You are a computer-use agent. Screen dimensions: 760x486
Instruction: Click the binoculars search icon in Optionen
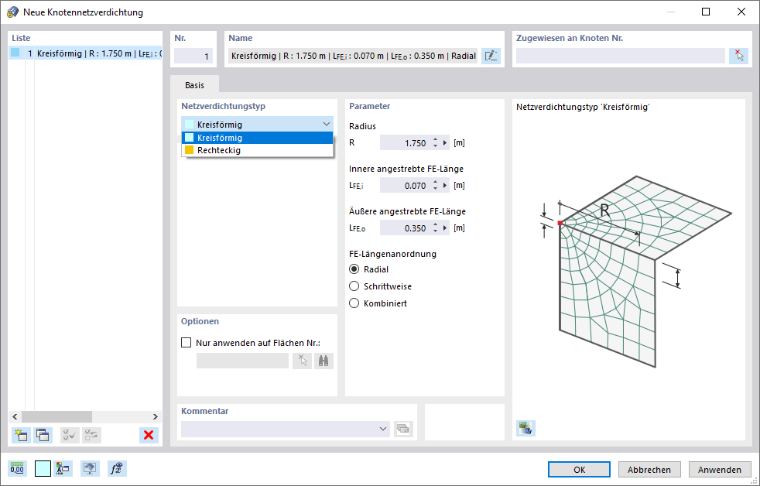point(324,361)
